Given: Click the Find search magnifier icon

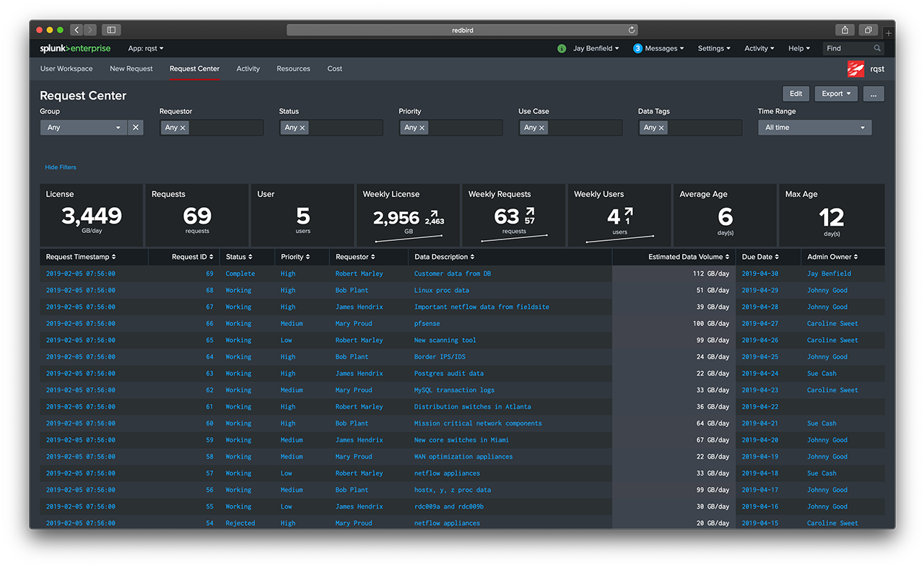Looking at the screenshot, I should (x=877, y=48).
